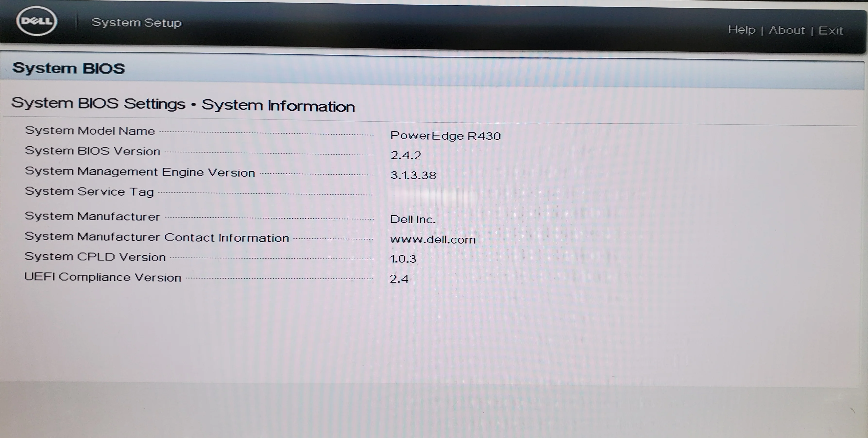Screen dimensions: 868x438
Task: Select the UEFI version value 2.4
Action: pos(399,279)
